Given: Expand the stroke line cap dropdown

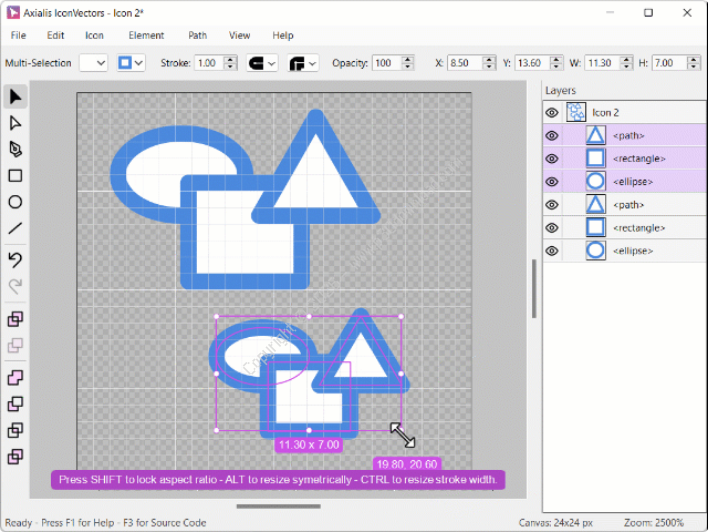Looking at the screenshot, I should pyautogui.click(x=263, y=63).
